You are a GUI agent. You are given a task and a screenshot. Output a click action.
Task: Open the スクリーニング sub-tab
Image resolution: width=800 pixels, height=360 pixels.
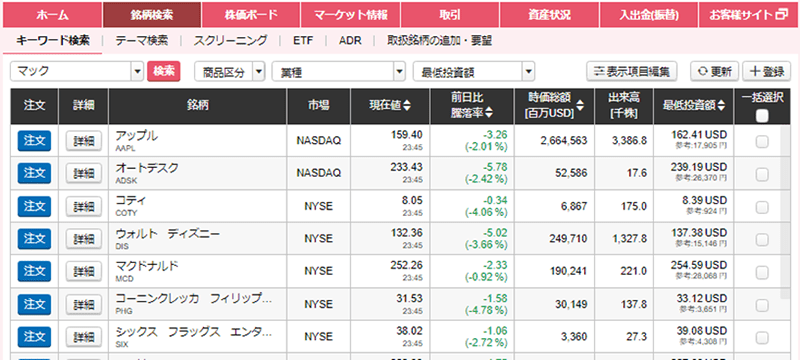pyautogui.click(x=230, y=41)
